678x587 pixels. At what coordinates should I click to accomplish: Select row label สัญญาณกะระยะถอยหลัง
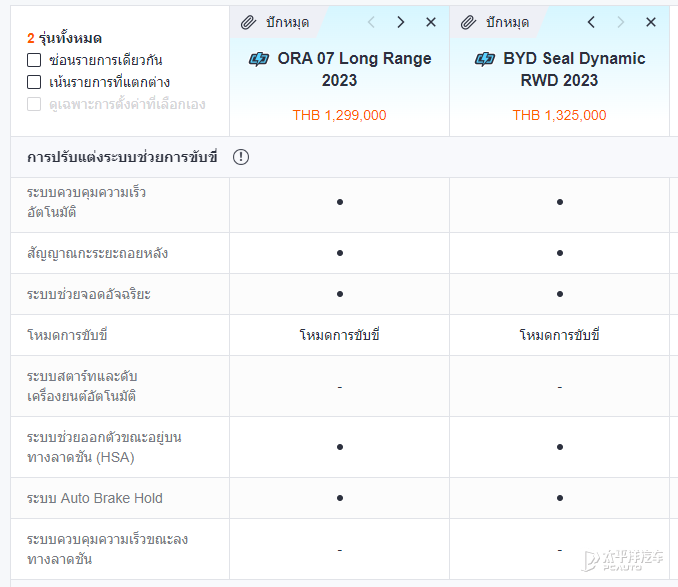pyautogui.click(x=97, y=253)
